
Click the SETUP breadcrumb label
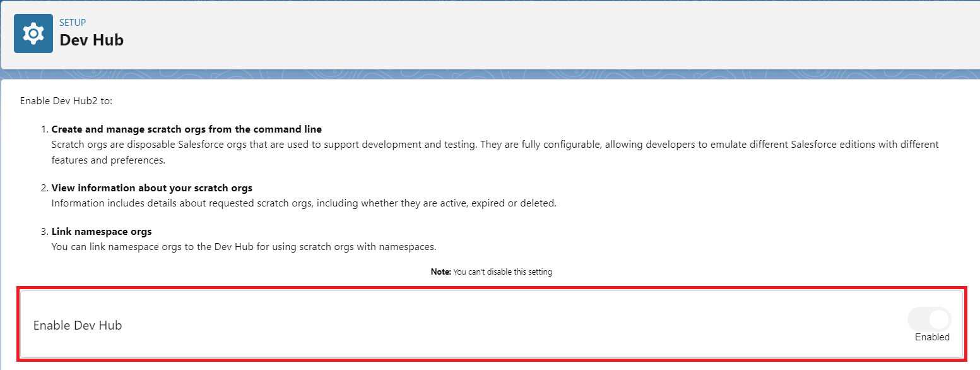click(73, 23)
